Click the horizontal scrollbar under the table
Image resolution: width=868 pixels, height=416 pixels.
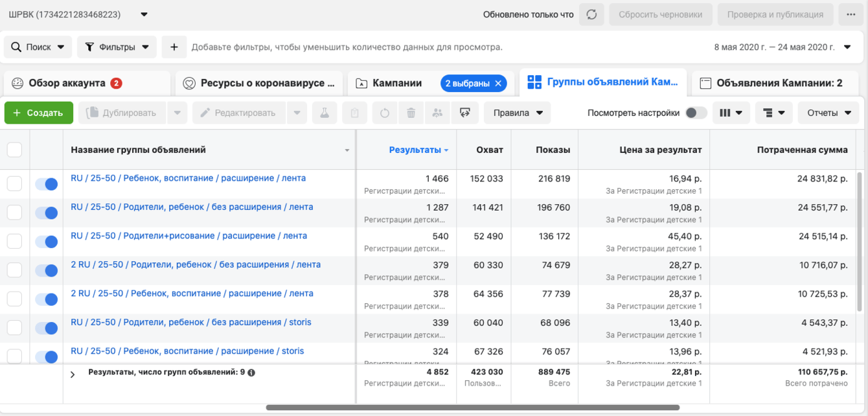(x=473, y=408)
